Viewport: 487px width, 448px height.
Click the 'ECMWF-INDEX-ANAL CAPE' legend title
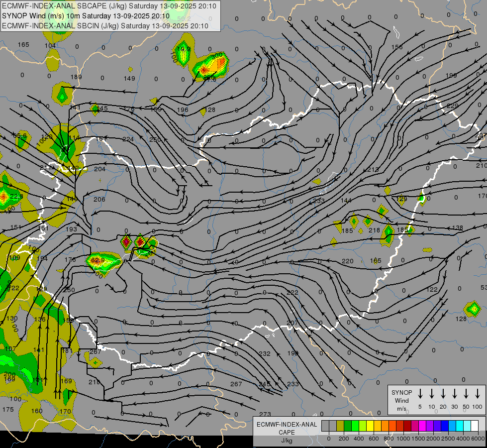click(287, 428)
